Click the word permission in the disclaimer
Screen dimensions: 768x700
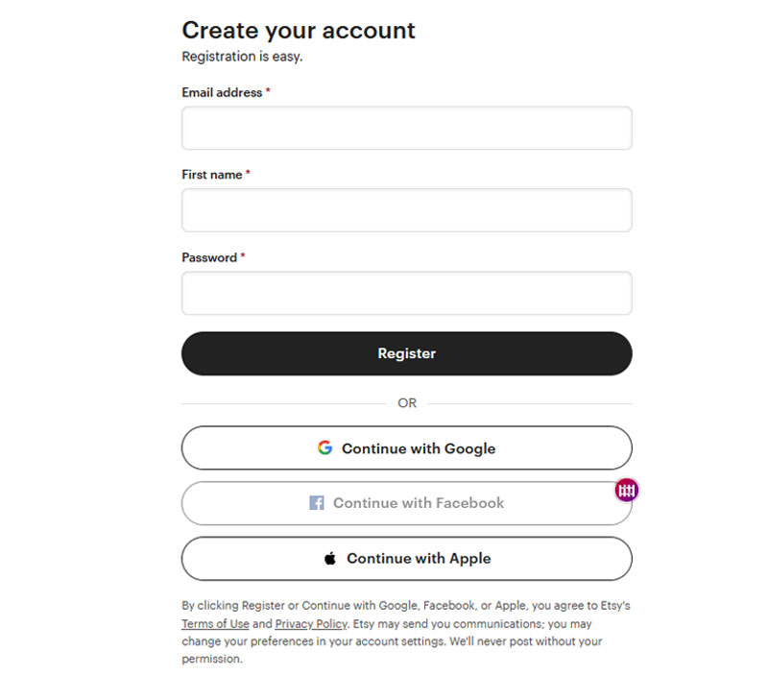[x=210, y=659]
